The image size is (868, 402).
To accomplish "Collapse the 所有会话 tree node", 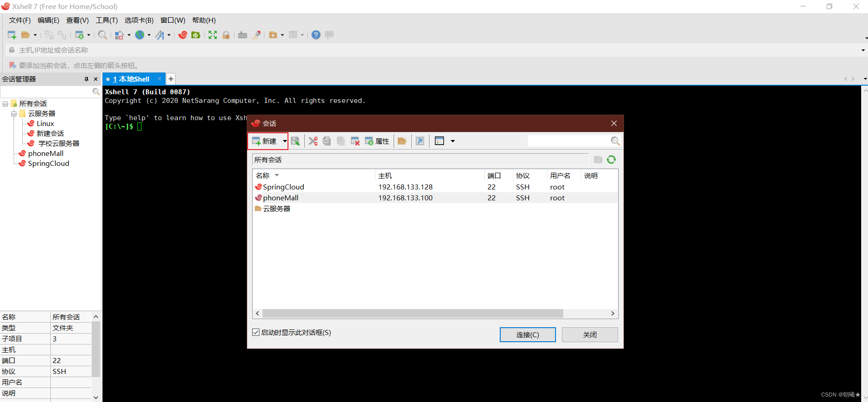I will (5, 104).
